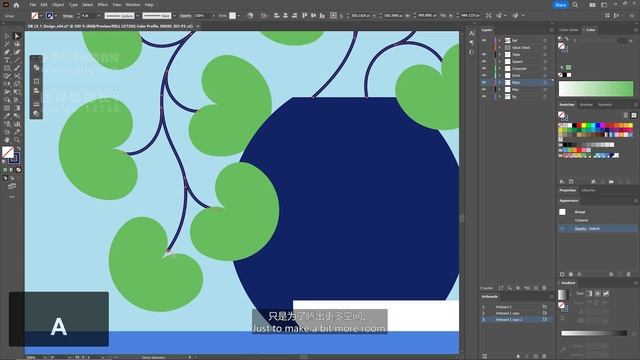Click the Home icon

[16, 5]
